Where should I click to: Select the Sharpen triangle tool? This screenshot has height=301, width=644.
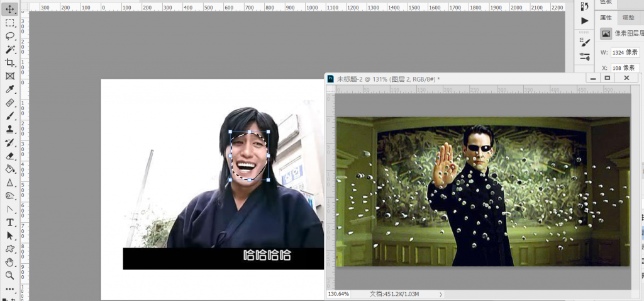pyautogui.click(x=10, y=182)
